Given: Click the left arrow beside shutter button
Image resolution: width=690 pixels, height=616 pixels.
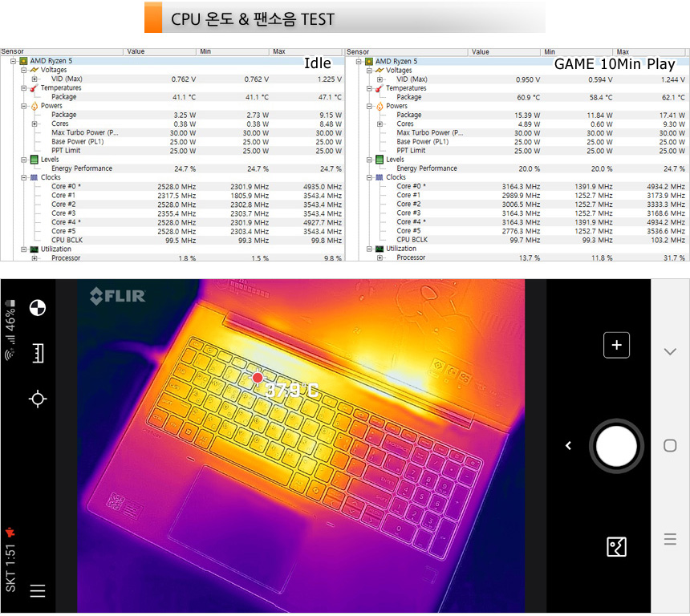Looking at the screenshot, I should tap(568, 446).
